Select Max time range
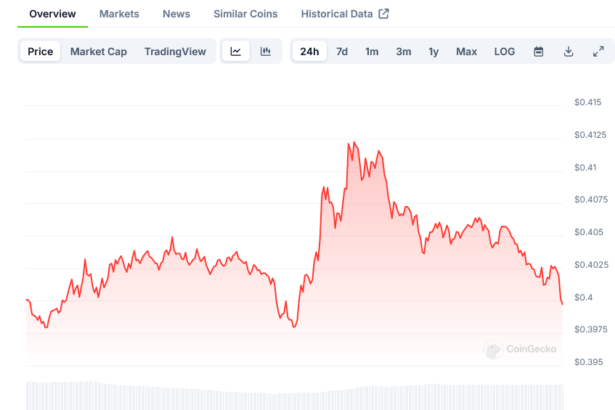 point(466,51)
